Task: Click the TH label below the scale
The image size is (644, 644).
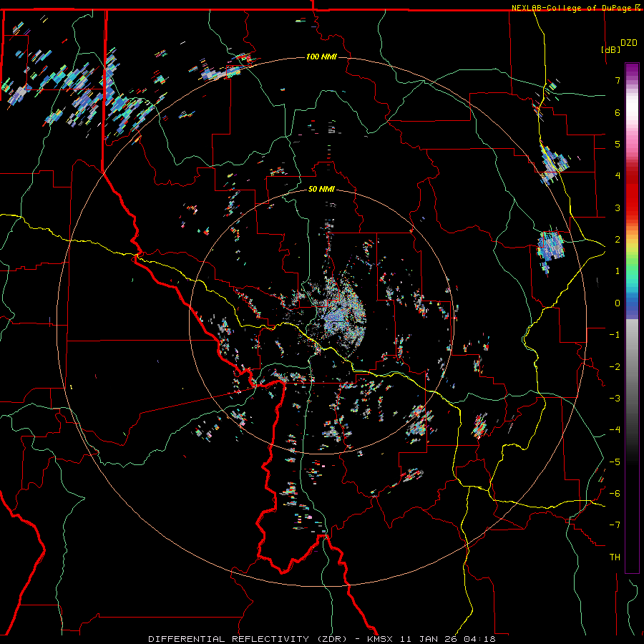Action: point(615,557)
